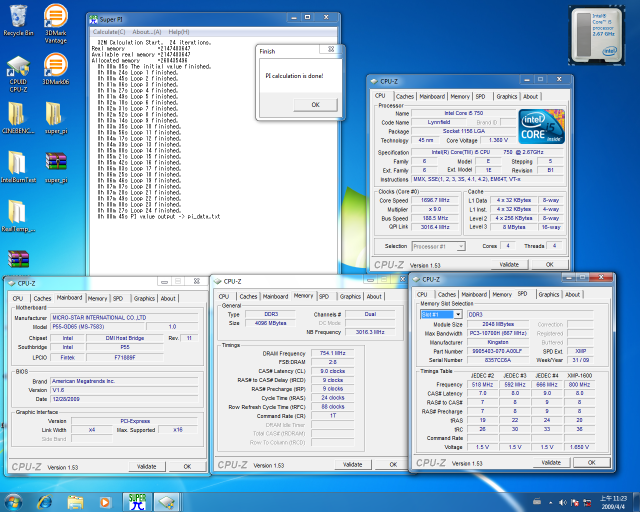
Task: Click Validate in the CPU tab window
Action: point(509,265)
